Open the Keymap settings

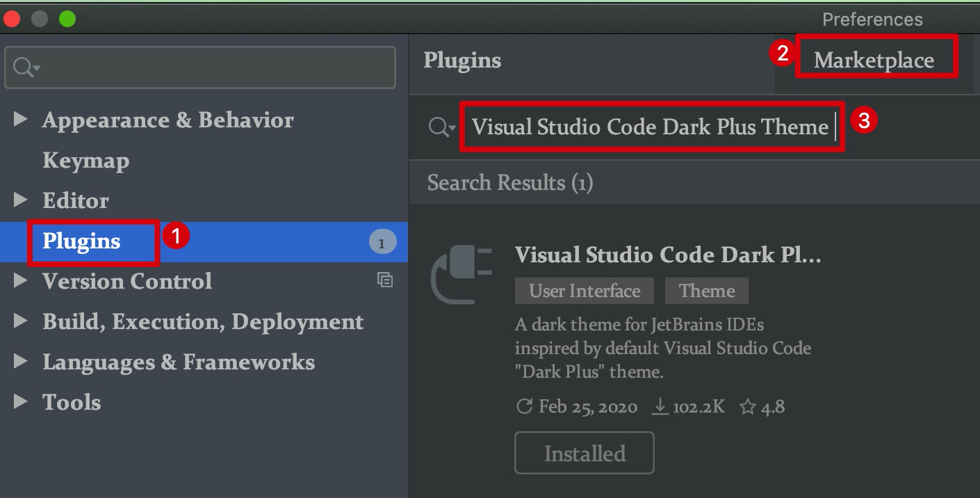pyautogui.click(x=85, y=161)
